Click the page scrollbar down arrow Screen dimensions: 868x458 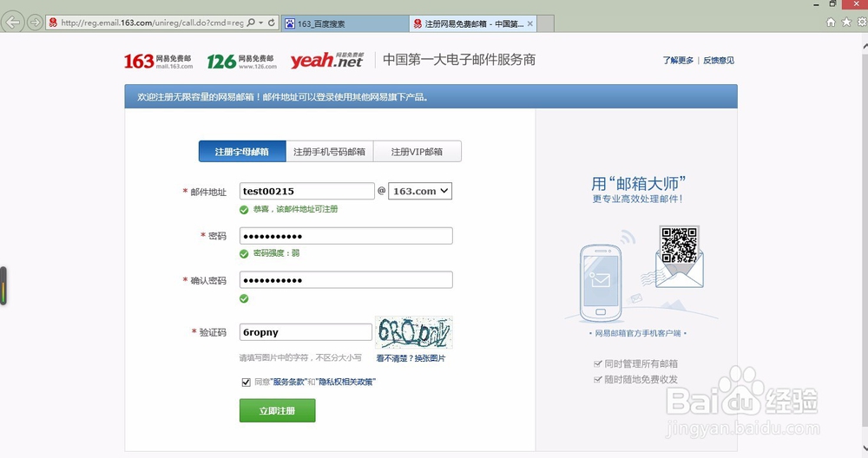click(865, 448)
